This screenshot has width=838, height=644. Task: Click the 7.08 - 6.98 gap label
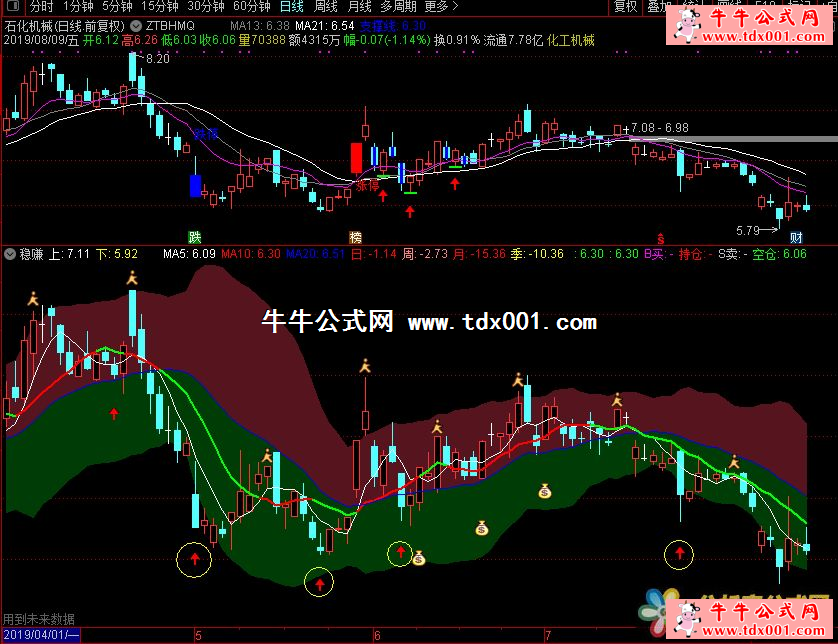pyautogui.click(x=659, y=128)
